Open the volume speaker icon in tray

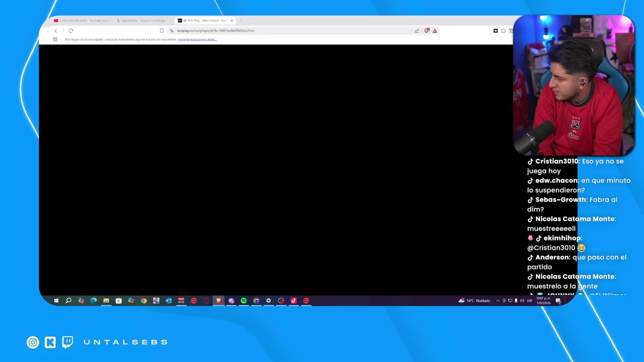pos(522,301)
